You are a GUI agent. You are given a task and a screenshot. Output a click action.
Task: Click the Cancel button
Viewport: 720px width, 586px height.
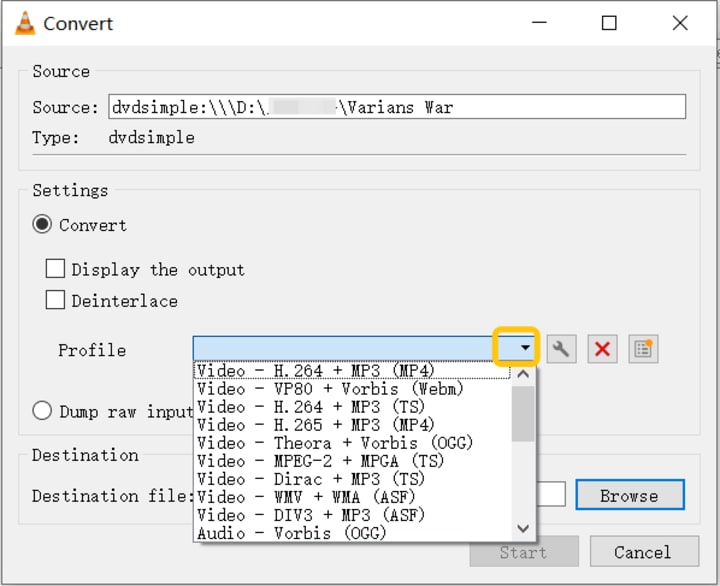click(644, 552)
